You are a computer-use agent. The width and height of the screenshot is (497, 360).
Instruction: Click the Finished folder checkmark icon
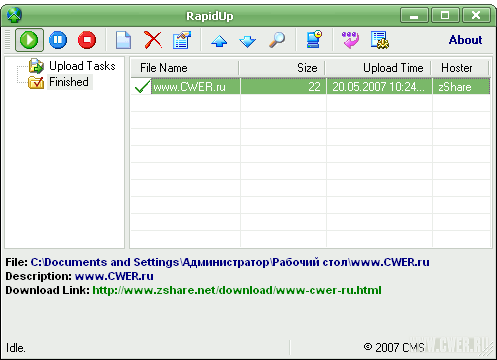pyautogui.click(x=36, y=82)
